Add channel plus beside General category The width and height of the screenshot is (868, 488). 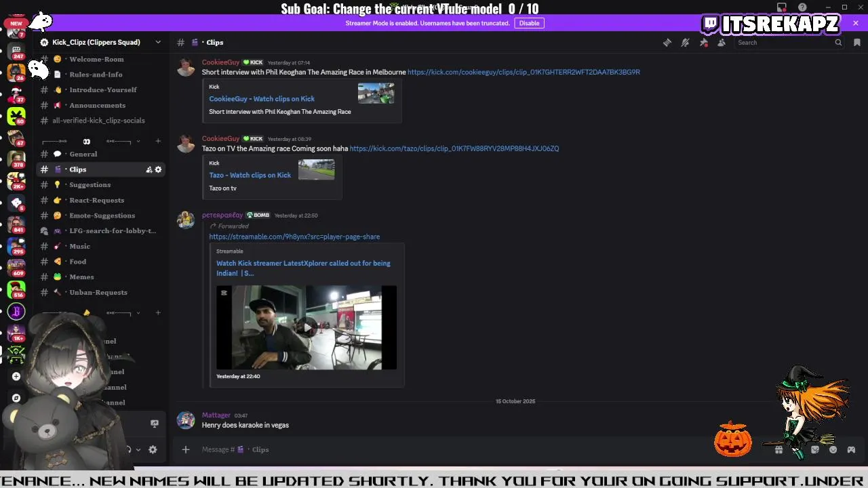pyautogui.click(x=158, y=141)
